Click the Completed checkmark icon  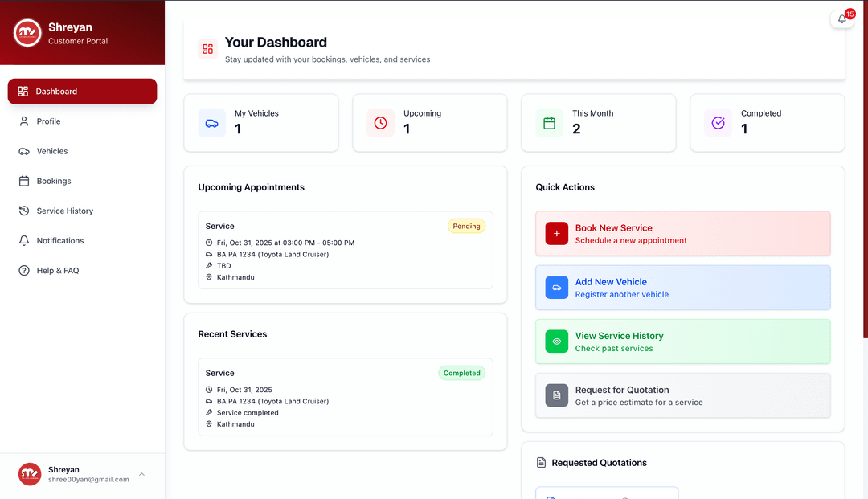[718, 123]
